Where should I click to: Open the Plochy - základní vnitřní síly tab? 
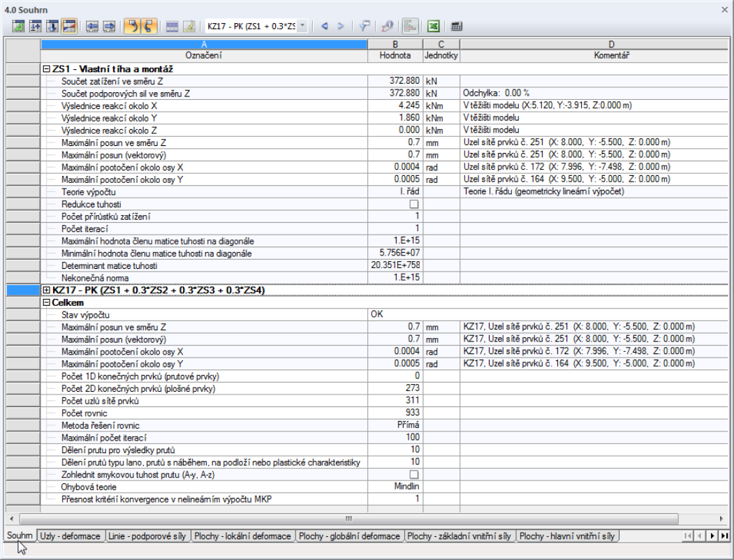(459, 536)
